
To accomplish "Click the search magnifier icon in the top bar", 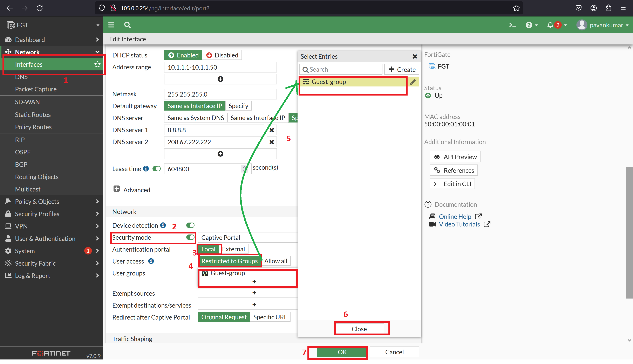I will click(x=127, y=25).
